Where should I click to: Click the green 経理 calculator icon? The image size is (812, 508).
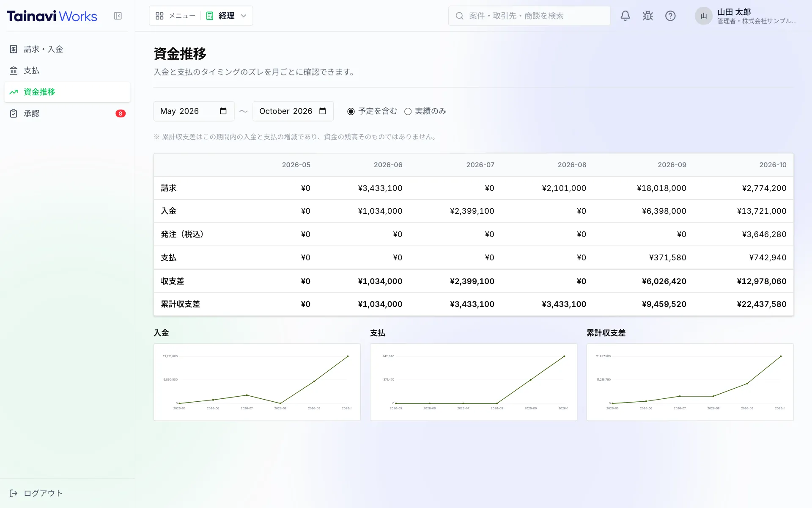coord(210,16)
